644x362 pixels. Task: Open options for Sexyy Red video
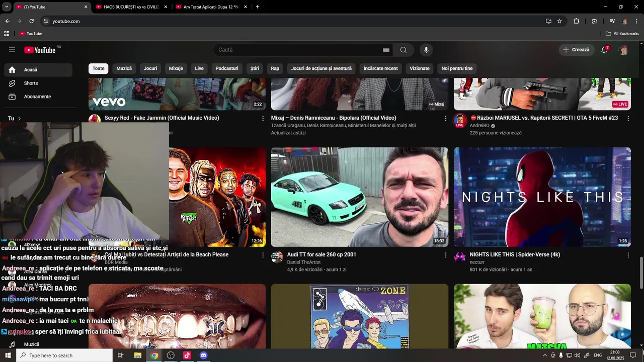pos(263,118)
